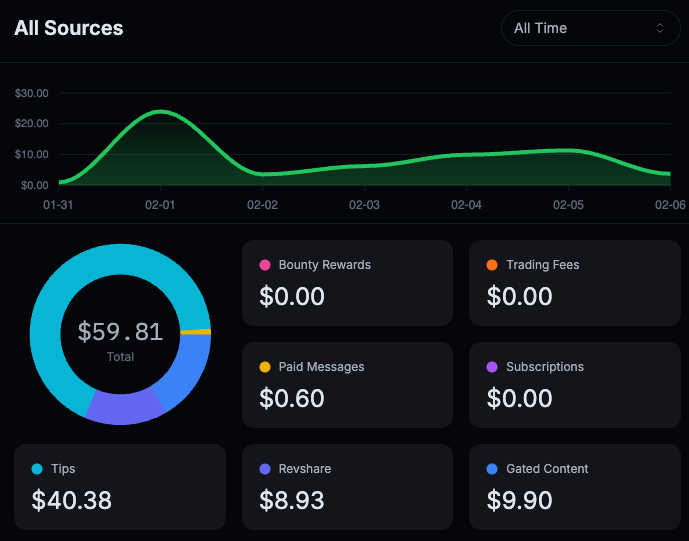Screen dimensions: 689x541
Task: Click the thin yellow Paid Messages donut slice
Action: pos(196,332)
